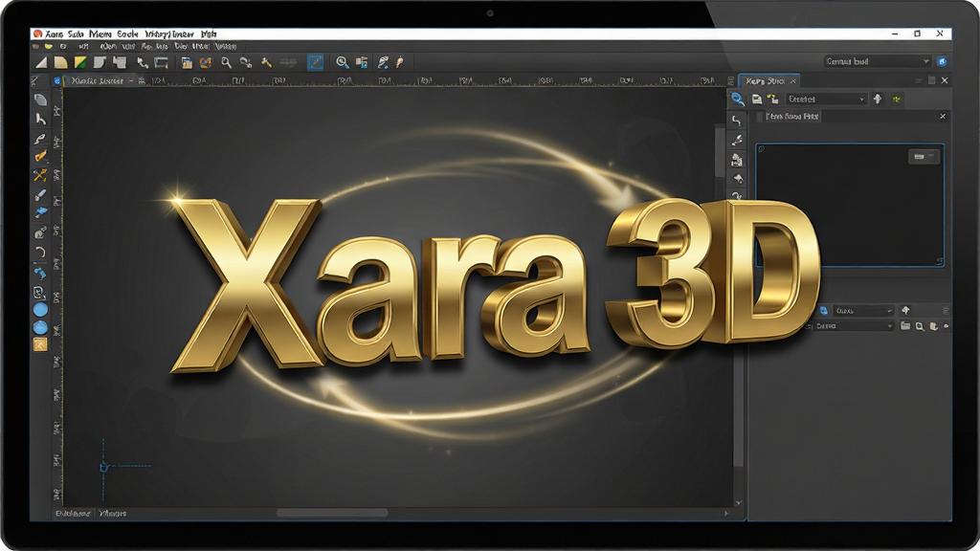Select the orange crossed arrows tool in toolbox
980x551 pixels.
point(40,176)
